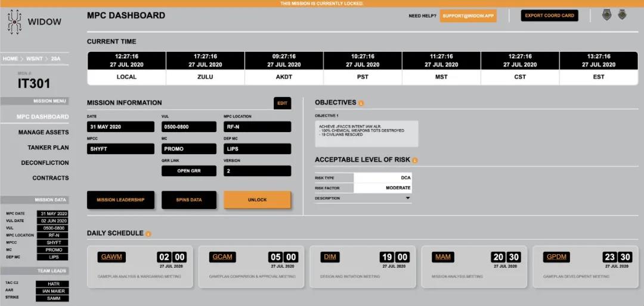
Task: Click the Widow spider logo
Action: [x=14, y=22]
